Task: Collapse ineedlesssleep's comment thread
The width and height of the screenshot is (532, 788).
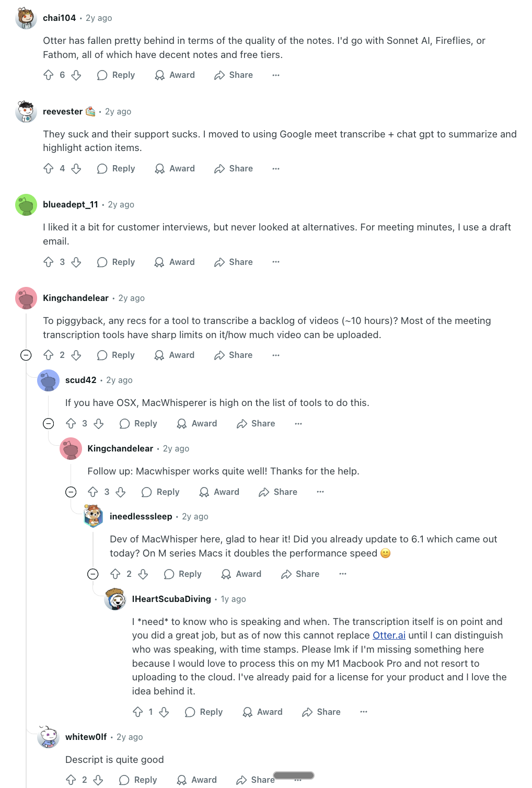Action: (93, 574)
